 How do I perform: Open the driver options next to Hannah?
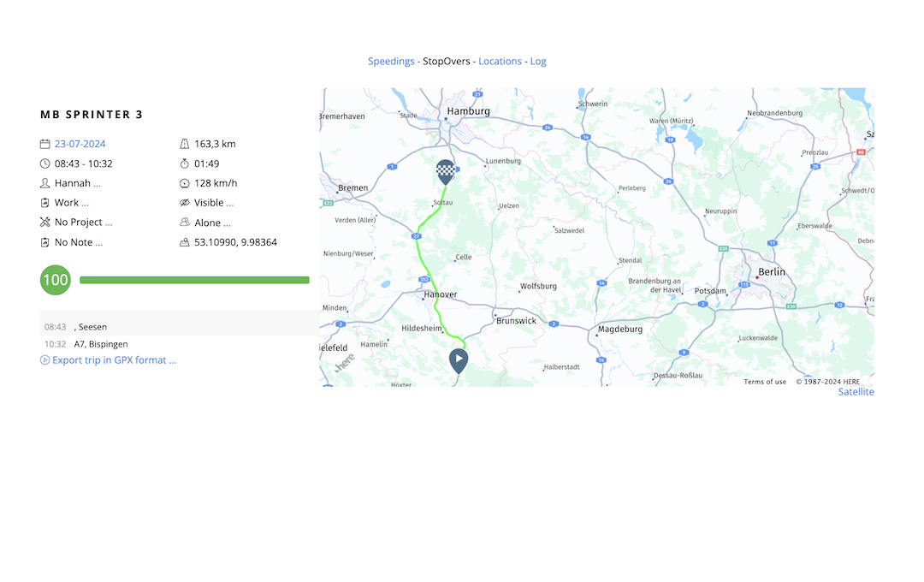(x=98, y=183)
